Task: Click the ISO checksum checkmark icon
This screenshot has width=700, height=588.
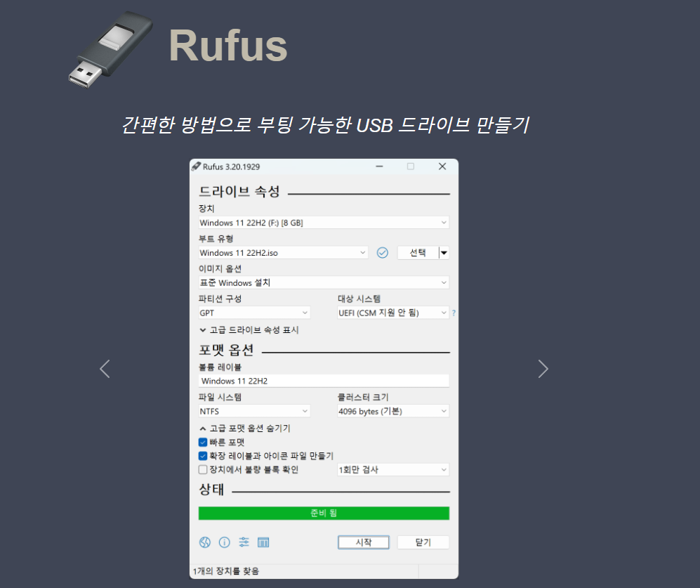Action: click(x=383, y=253)
